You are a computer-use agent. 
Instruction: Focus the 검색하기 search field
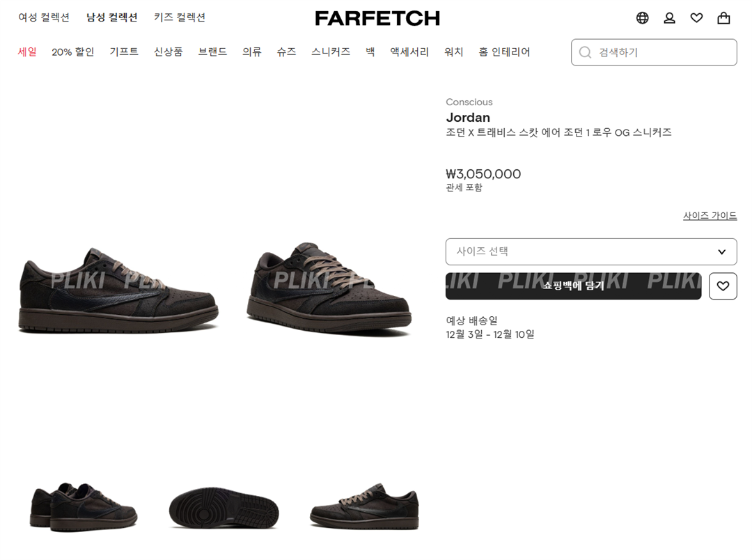[x=654, y=52]
